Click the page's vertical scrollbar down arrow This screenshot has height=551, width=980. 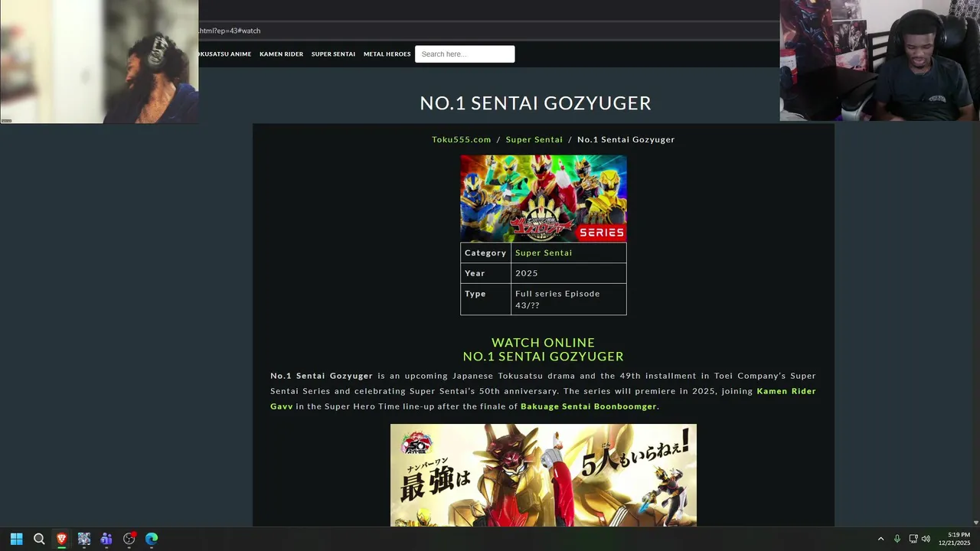(975, 523)
